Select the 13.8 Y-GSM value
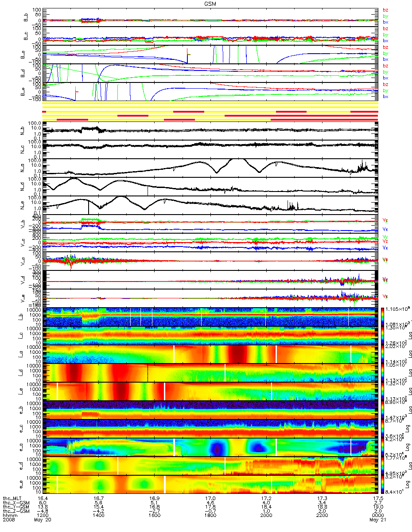This screenshot has height=532, width=412. (x=42, y=508)
